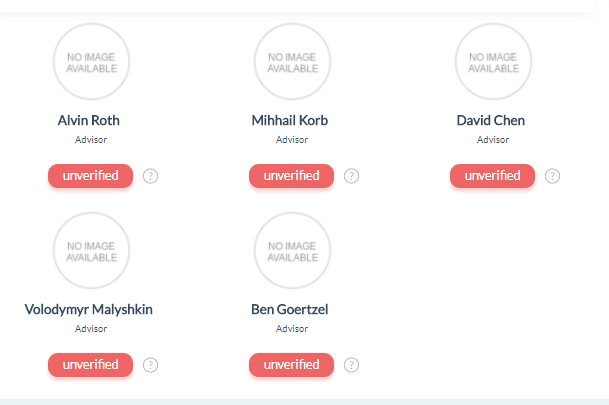This screenshot has width=609, height=405.
Task: Click David Chen's unverified badge
Action: click(x=492, y=176)
